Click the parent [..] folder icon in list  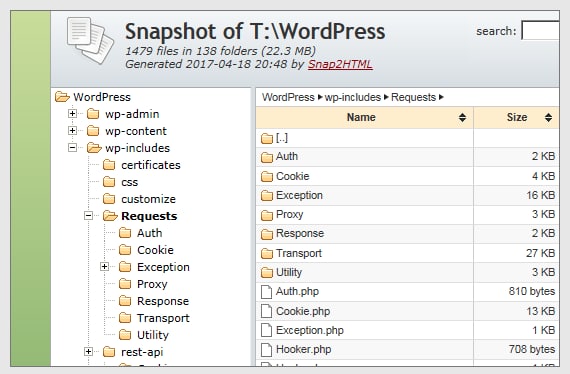pos(267,138)
